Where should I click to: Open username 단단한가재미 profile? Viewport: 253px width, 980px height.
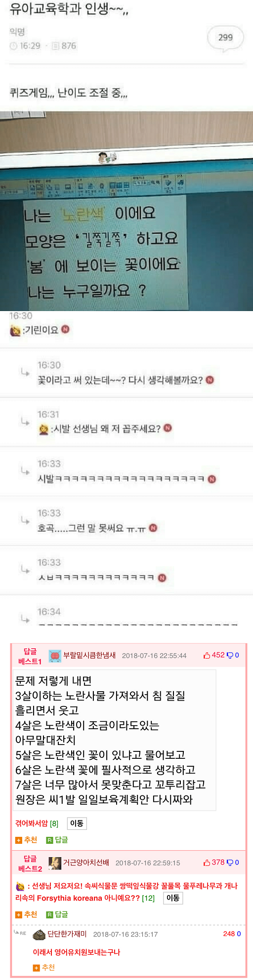pos(67,934)
